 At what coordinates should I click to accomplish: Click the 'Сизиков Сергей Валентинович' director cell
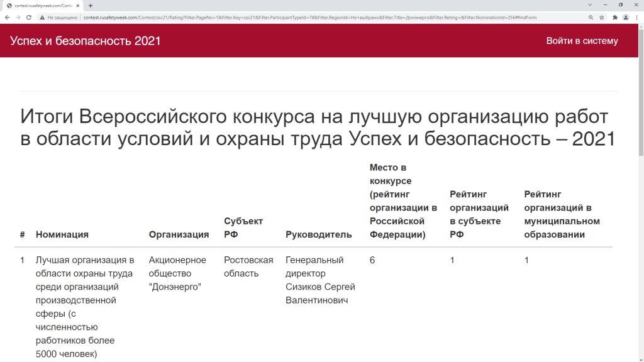320,280
